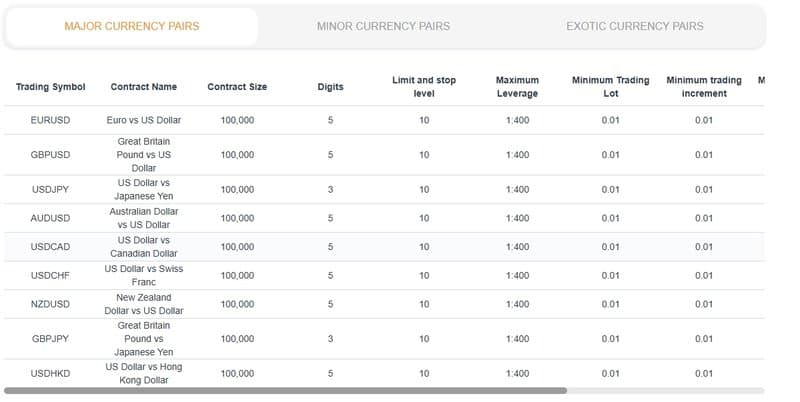Select the Exotic Currency Pairs tab
Viewport: 800px width, 402px height.
point(634,26)
